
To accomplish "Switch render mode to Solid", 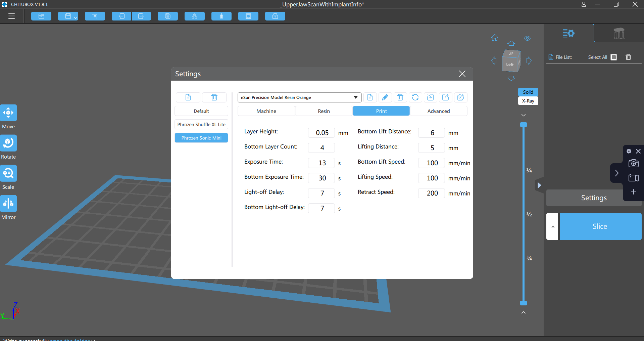I will 528,92.
